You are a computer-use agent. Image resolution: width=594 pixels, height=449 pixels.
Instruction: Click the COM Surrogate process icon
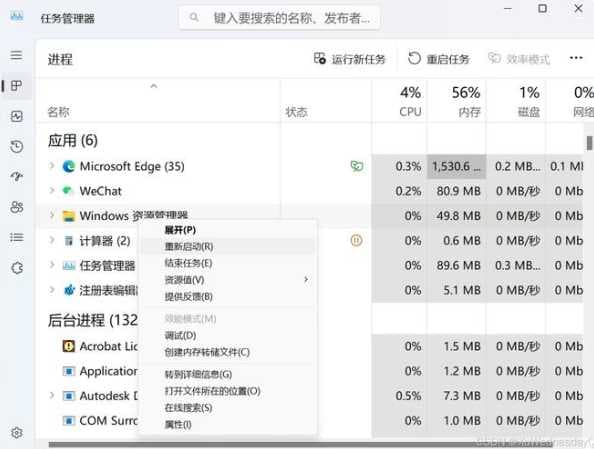click(x=69, y=421)
